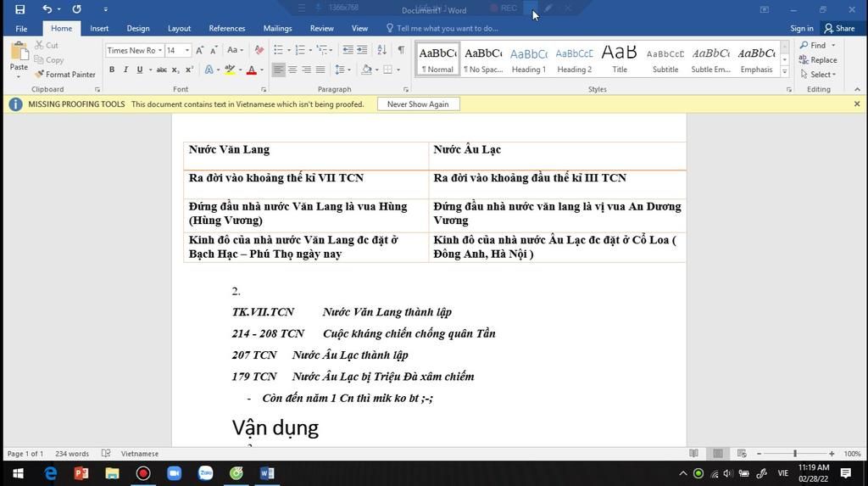Toggle Bold formatting

point(112,70)
